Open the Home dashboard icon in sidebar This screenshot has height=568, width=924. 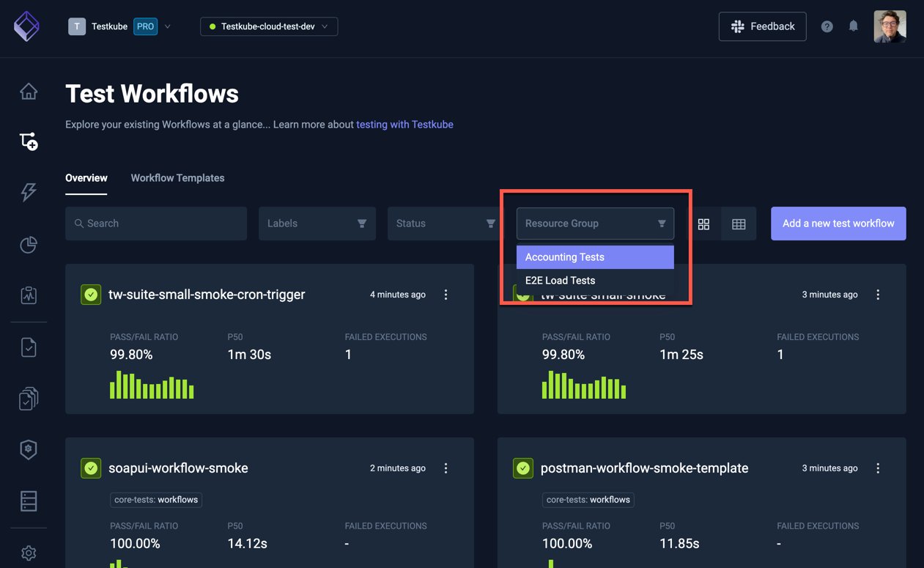coord(28,91)
